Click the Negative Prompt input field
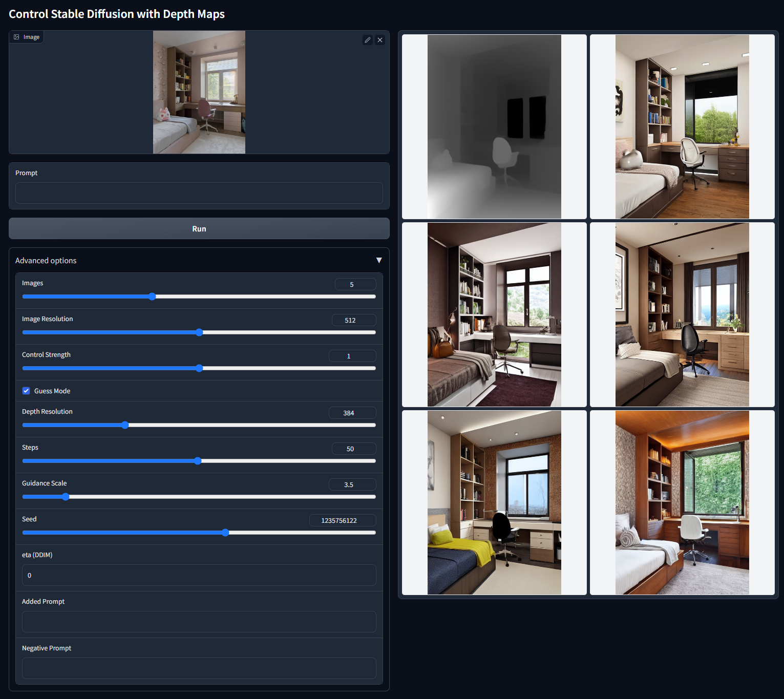Image resolution: width=784 pixels, height=699 pixels. click(x=199, y=668)
